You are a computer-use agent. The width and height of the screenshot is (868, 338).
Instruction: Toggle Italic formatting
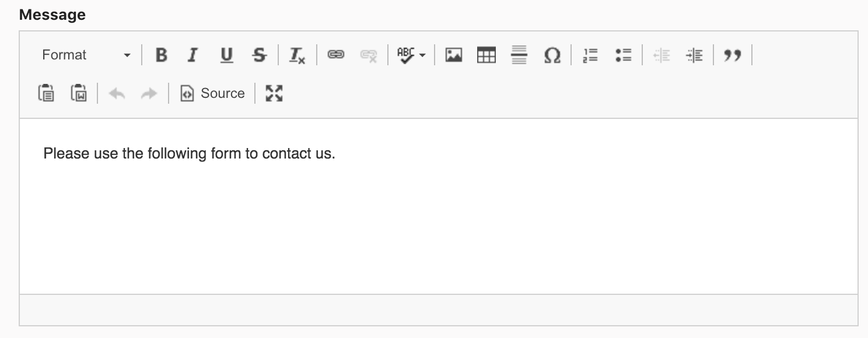pyautogui.click(x=192, y=55)
